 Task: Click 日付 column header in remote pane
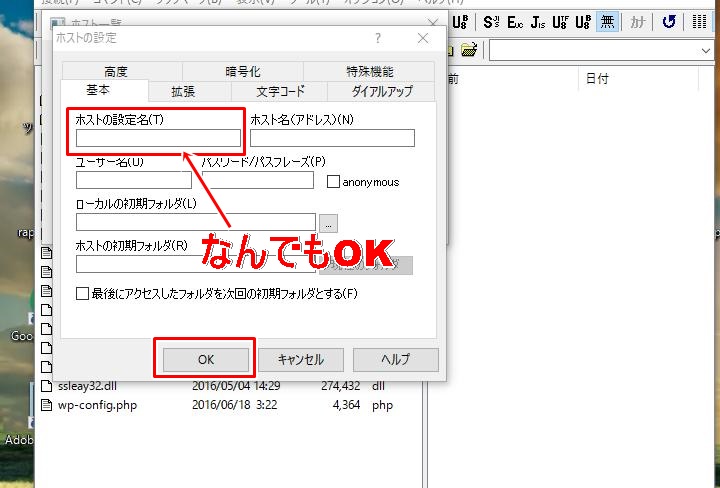tap(597, 79)
